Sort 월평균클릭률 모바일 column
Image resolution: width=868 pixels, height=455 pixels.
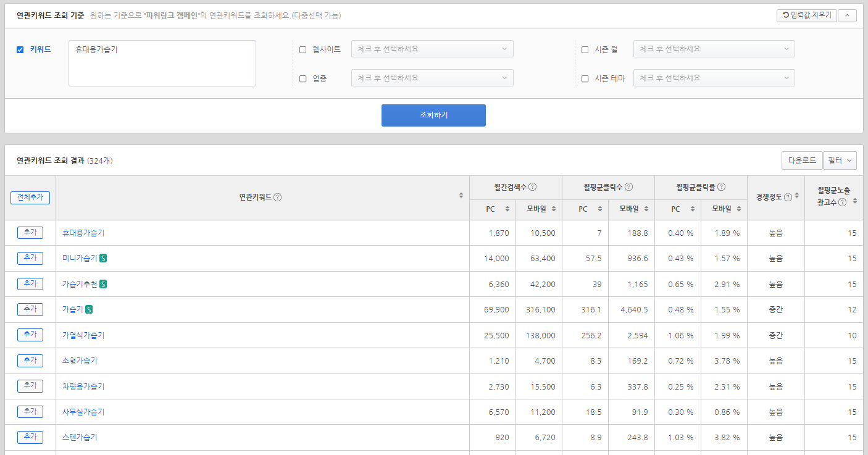tap(739, 209)
